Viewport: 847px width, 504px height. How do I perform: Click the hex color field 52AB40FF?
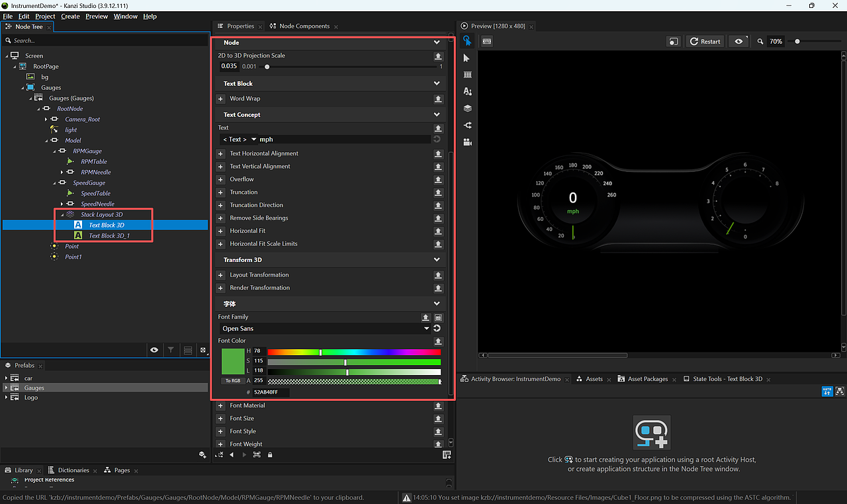271,392
